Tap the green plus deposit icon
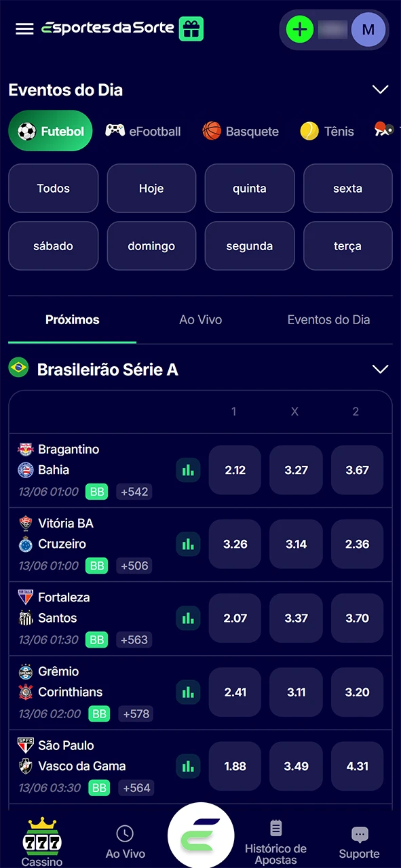 300,28
